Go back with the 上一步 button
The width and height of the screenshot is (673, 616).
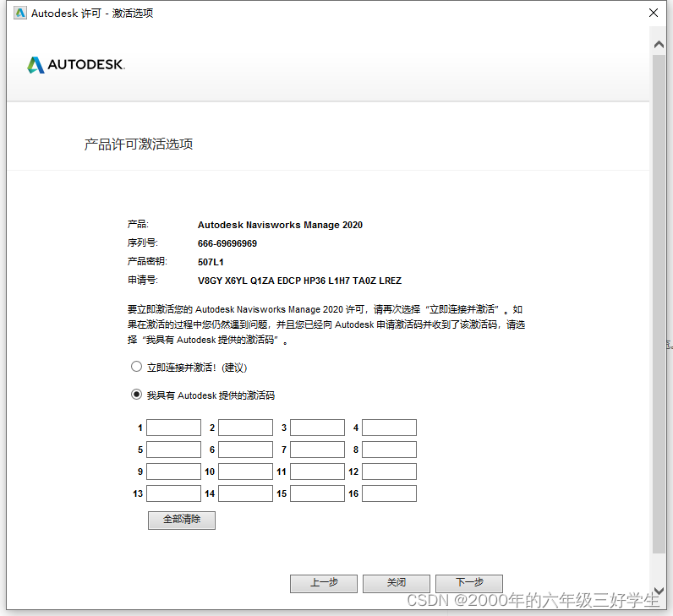[x=324, y=583]
